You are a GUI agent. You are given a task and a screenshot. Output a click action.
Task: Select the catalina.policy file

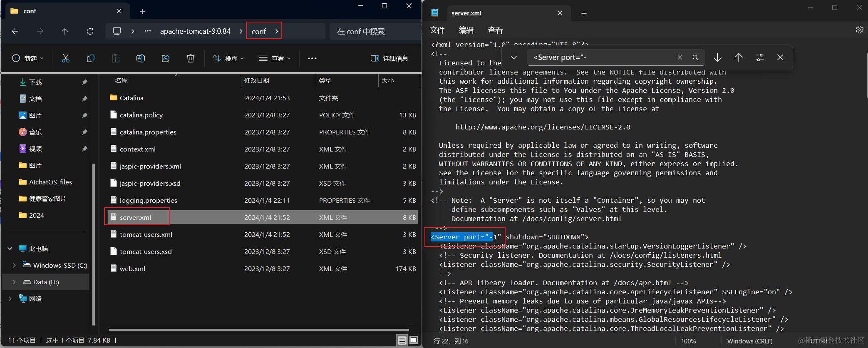(262, 115)
